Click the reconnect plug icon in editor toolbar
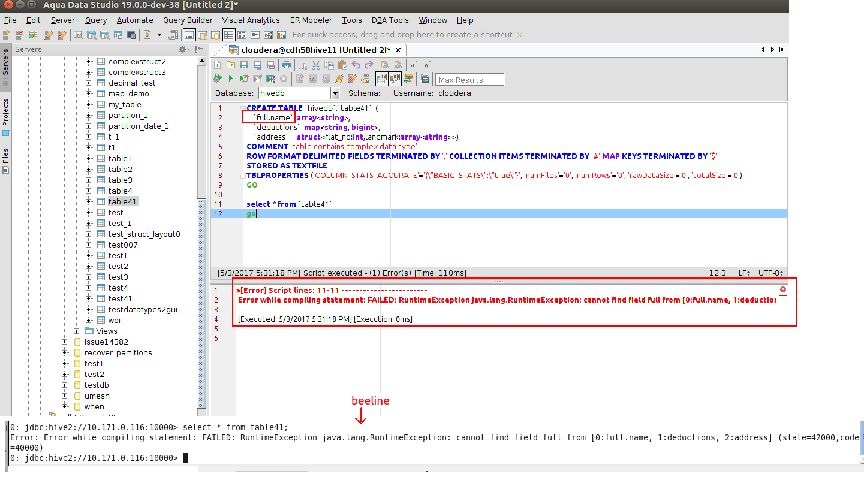864x504 pixels. click(x=339, y=79)
